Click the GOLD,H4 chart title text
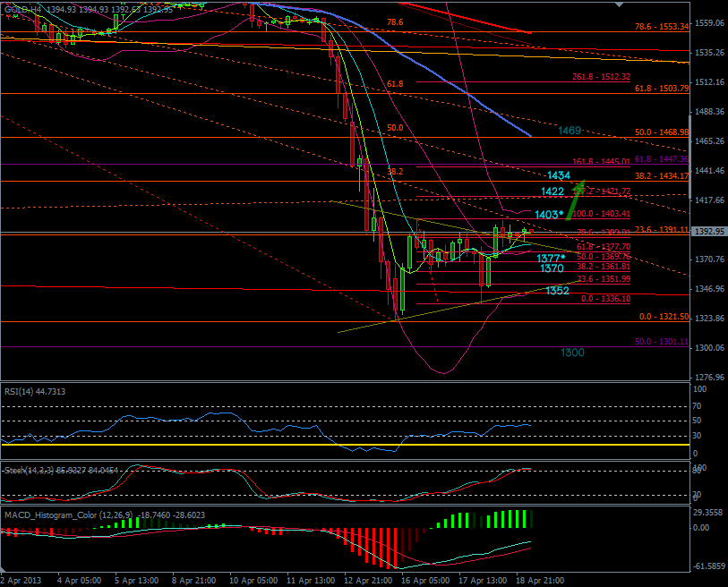 point(22,9)
